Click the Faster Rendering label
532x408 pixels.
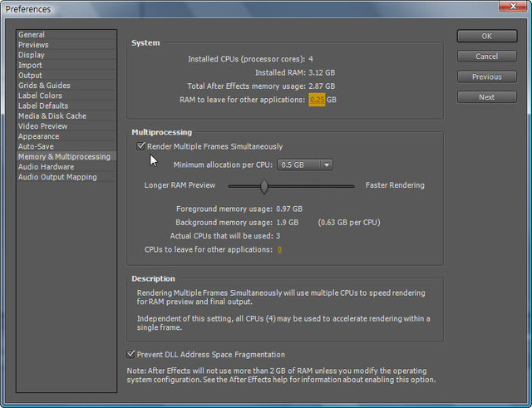point(395,185)
